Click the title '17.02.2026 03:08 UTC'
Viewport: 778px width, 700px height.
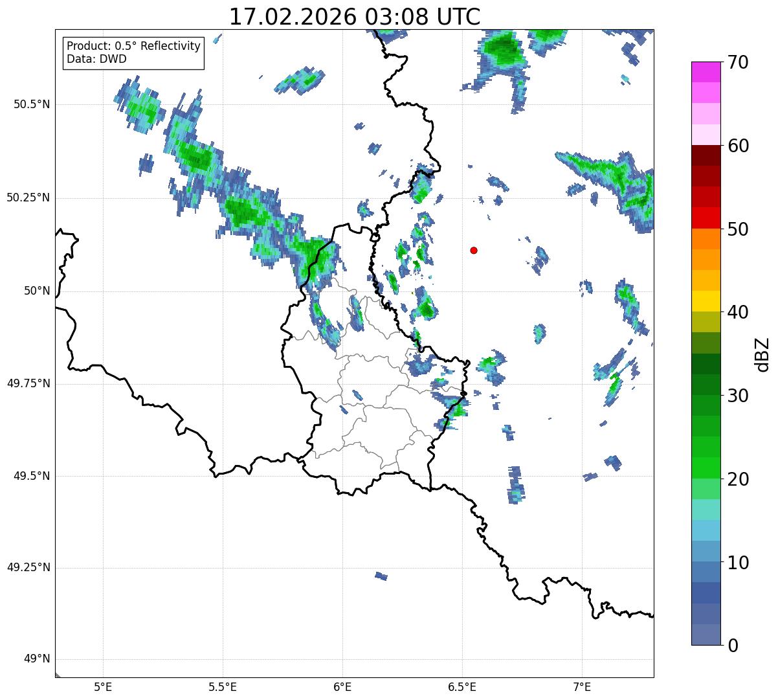click(355, 17)
